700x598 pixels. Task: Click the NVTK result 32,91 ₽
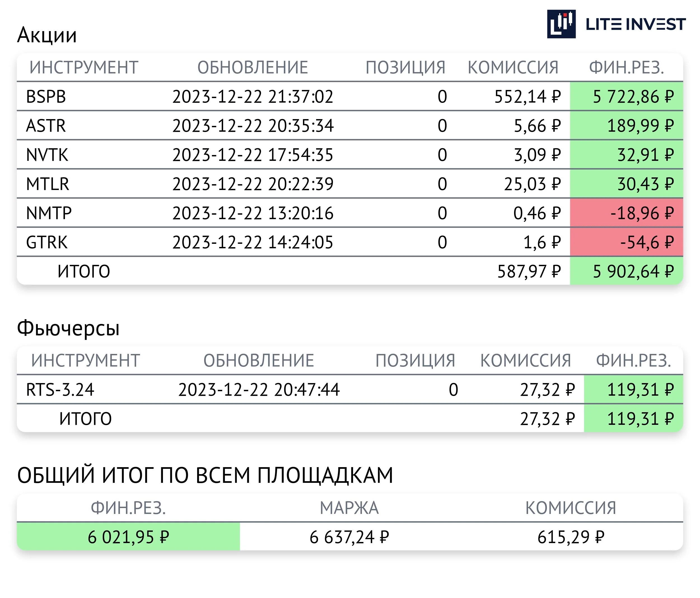tap(646, 155)
